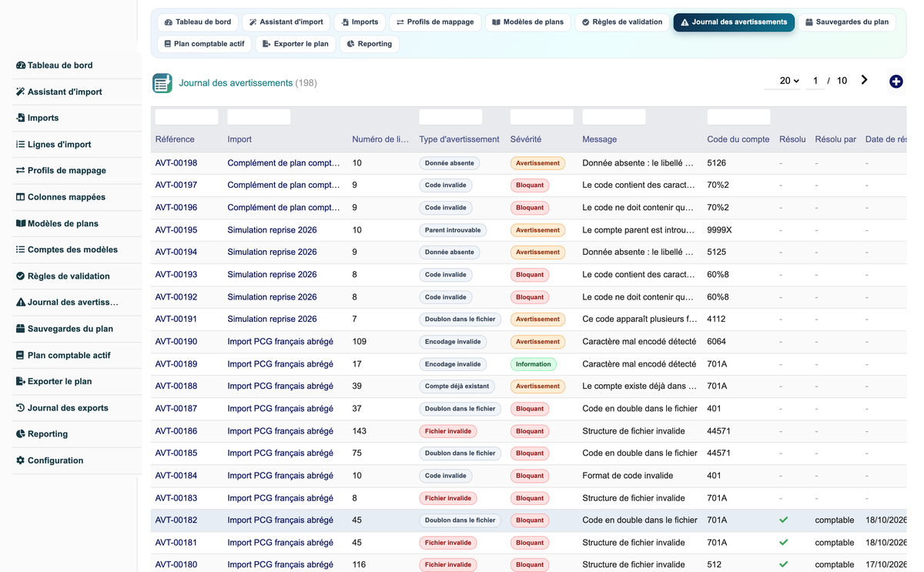Sort by the Code du compte header

point(738,139)
